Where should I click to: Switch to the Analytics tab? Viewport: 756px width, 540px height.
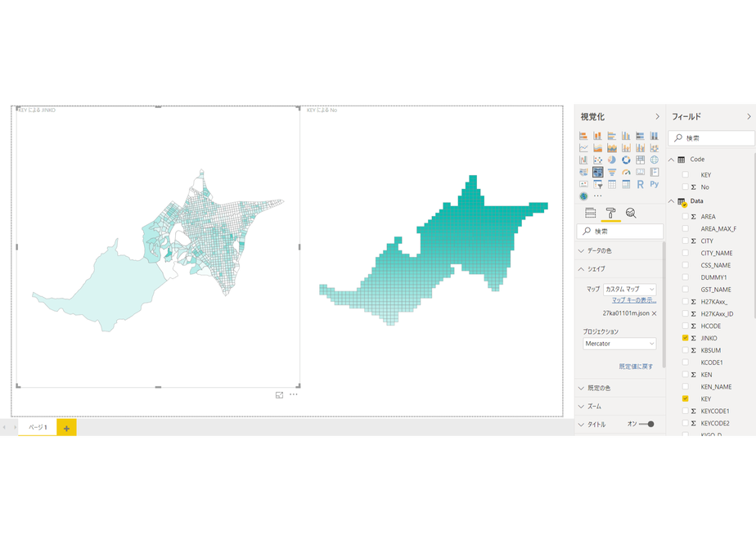pos(631,213)
